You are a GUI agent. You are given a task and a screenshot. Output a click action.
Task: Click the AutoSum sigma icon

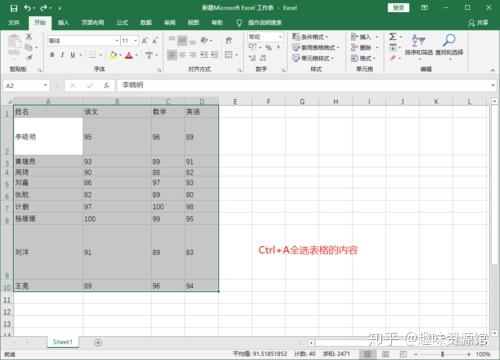pos(393,36)
